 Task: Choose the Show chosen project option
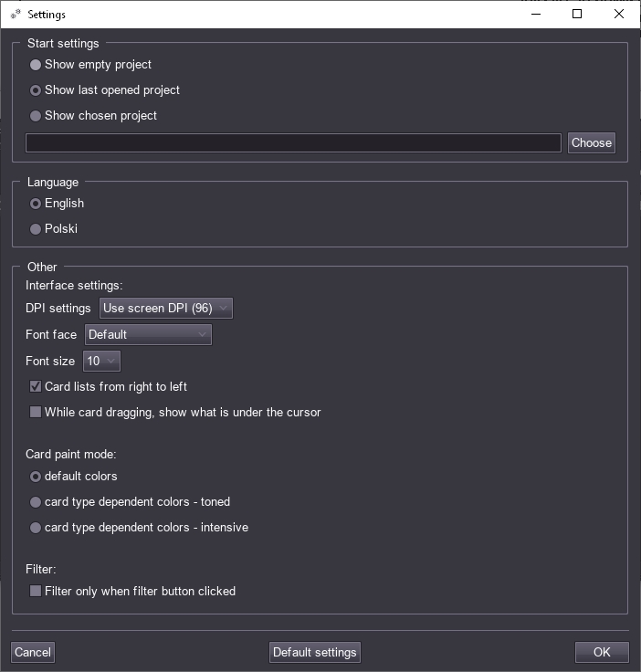[36, 116]
